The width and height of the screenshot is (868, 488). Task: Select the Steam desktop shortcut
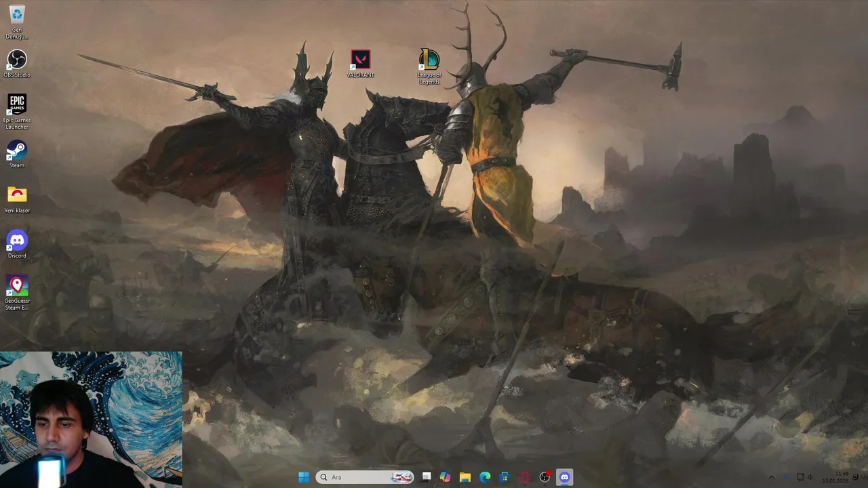(x=17, y=155)
